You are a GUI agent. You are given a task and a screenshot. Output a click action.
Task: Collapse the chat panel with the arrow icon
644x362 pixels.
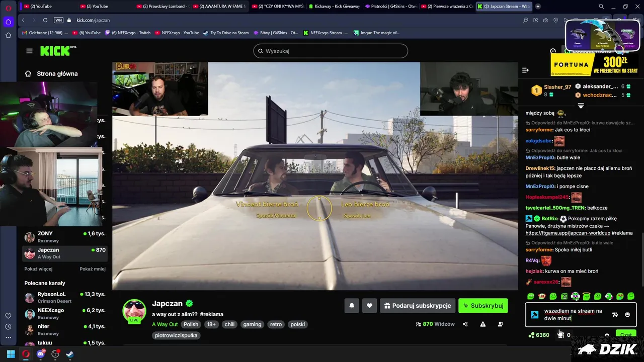[525, 70]
